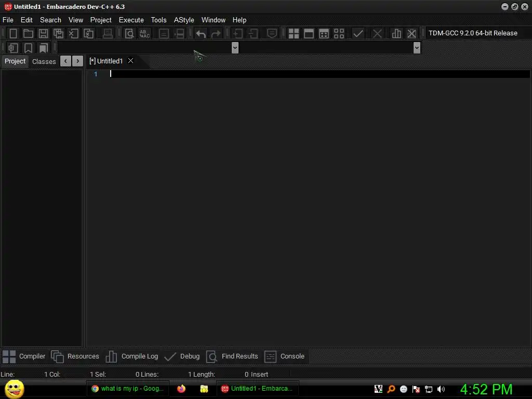The width and height of the screenshot is (532, 399).
Task: Switch to the Chrome 'what is my ip' taskbar window
Action: (128, 389)
